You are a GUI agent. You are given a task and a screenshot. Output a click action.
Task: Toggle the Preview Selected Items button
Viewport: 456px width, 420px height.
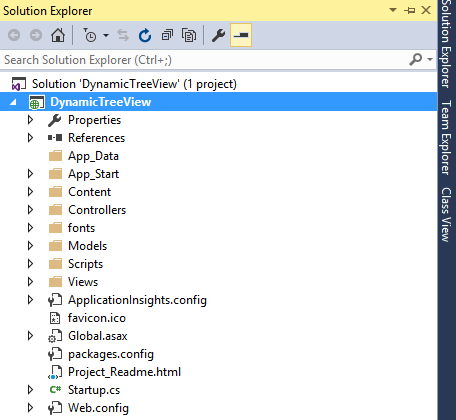pyautogui.click(x=241, y=35)
